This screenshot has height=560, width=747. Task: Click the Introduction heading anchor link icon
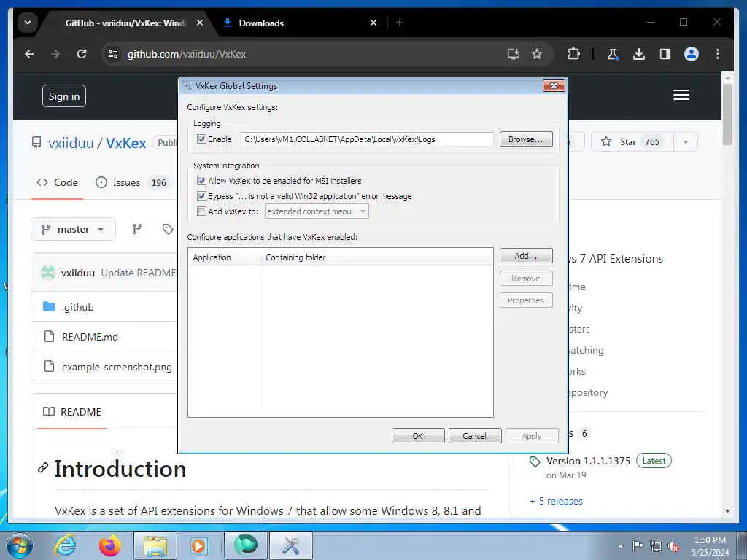pos(43,468)
